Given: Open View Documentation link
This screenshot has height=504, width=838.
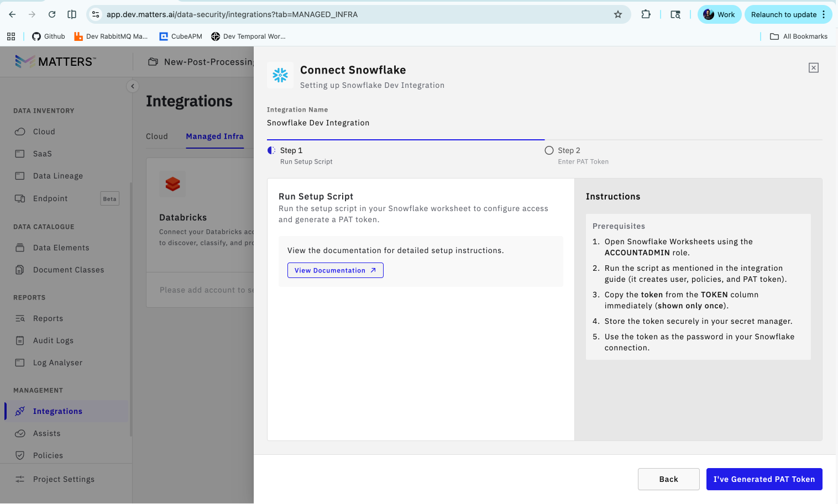Looking at the screenshot, I should (x=336, y=270).
